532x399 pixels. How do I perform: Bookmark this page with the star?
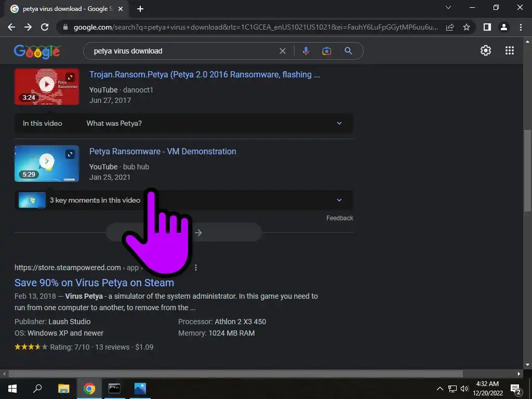[x=467, y=27]
